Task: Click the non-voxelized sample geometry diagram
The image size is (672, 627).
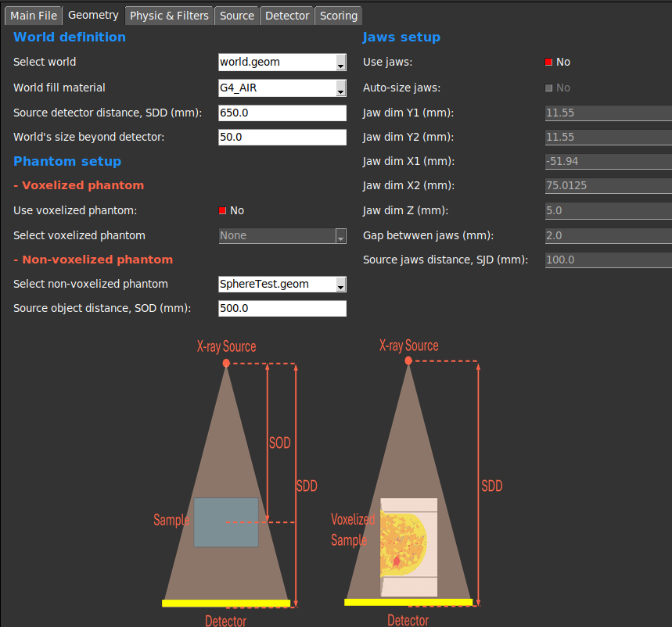Action: [x=227, y=483]
